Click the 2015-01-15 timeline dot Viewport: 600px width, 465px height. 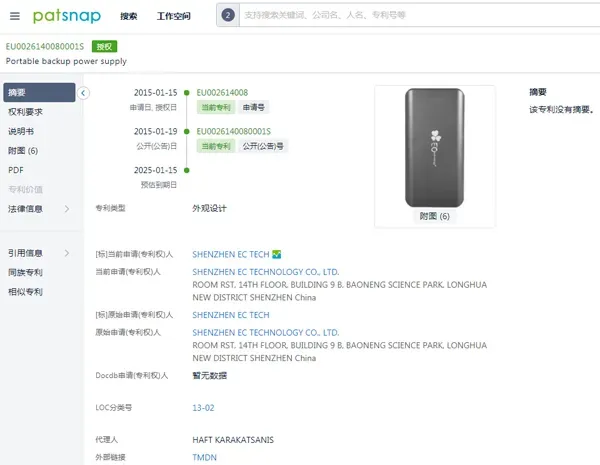coord(187,93)
